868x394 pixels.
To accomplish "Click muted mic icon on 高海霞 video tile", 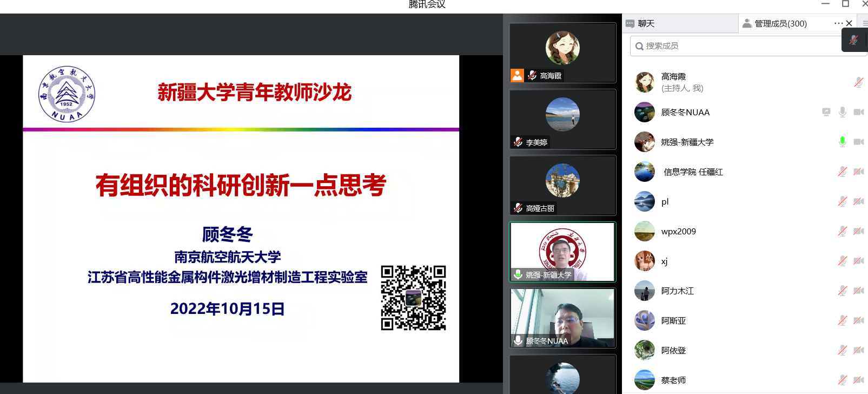I will coord(532,75).
